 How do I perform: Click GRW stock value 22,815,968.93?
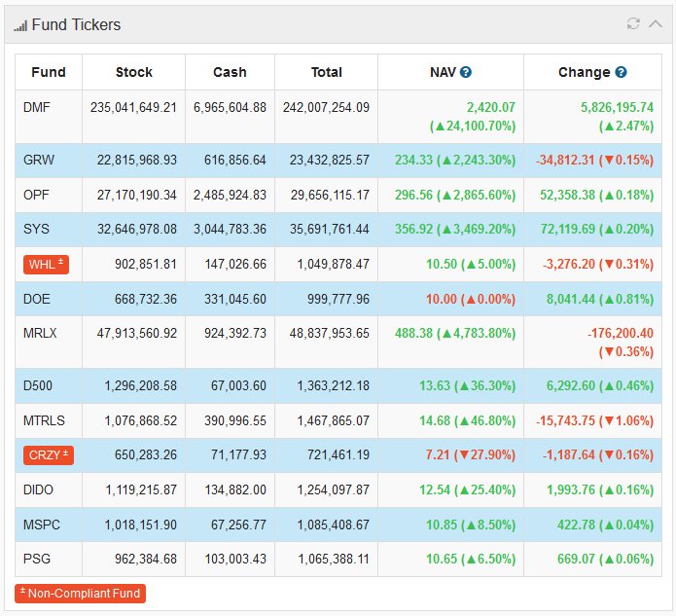click(137, 161)
